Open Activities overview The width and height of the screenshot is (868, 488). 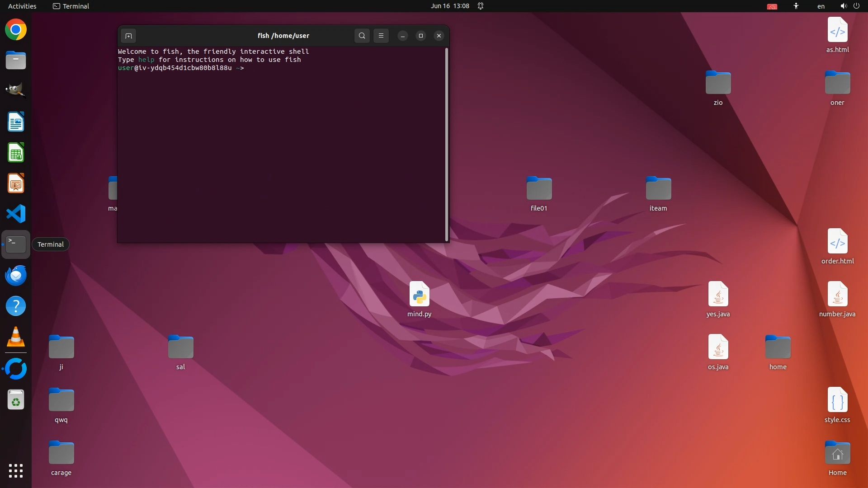point(22,6)
